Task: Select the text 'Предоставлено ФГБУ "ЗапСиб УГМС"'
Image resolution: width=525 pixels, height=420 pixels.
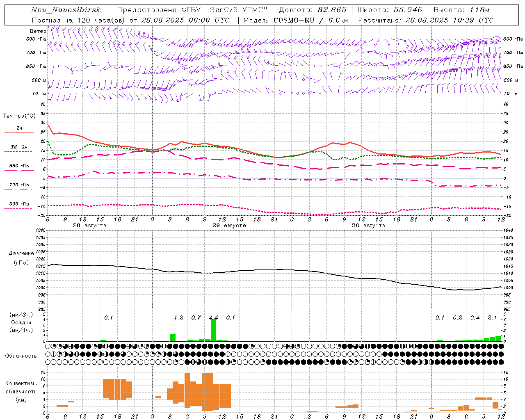Action: coord(192,10)
